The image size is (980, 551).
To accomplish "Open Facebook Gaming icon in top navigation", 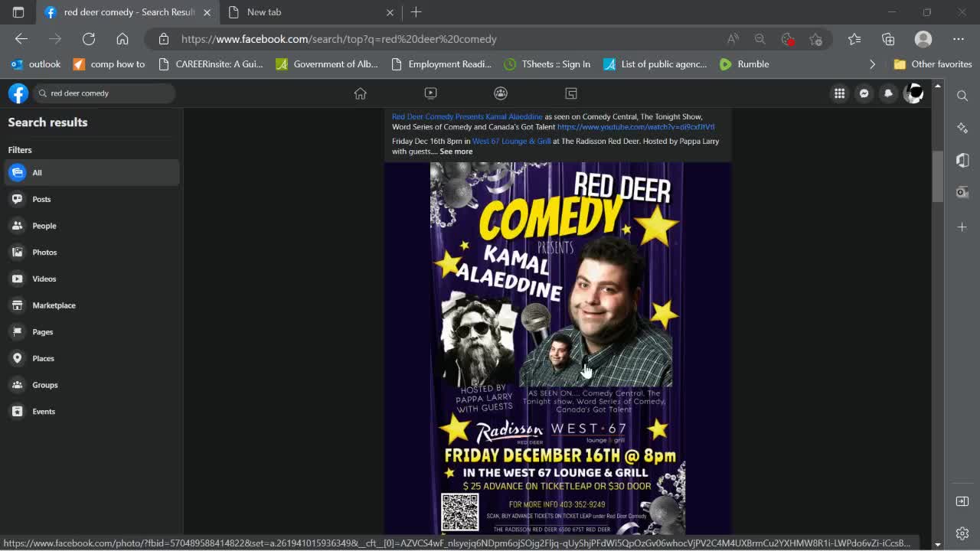I will [571, 93].
